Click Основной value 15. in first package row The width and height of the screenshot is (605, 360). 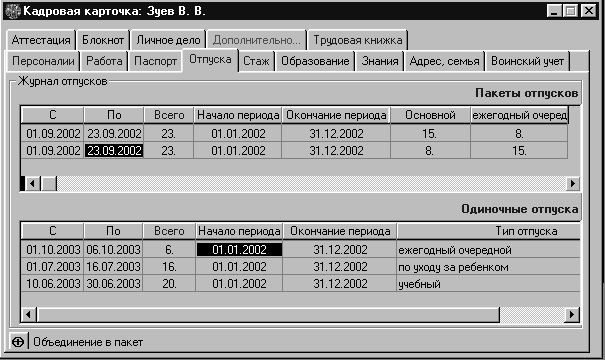tap(430, 134)
